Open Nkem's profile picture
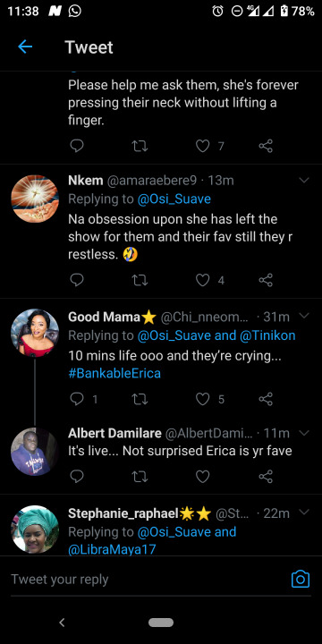Viewport: 322px width, 644px height. coord(35,199)
